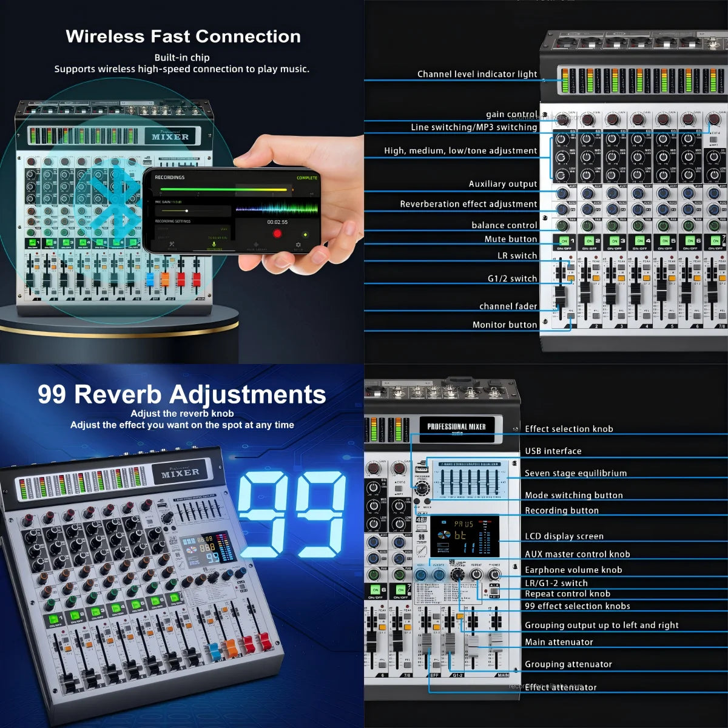The height and width of the screenshot is (728, 728).
Task: Tap the File Library icon on the phone screen
Action: (256, 244)
